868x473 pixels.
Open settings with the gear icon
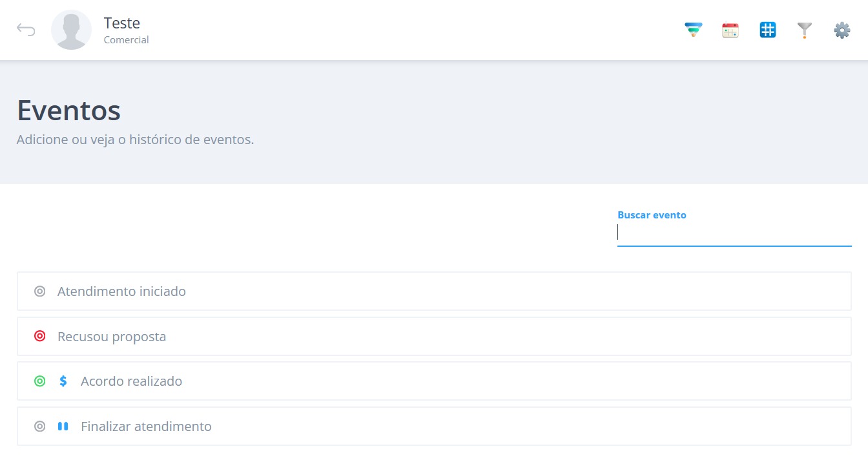[842, 30]
